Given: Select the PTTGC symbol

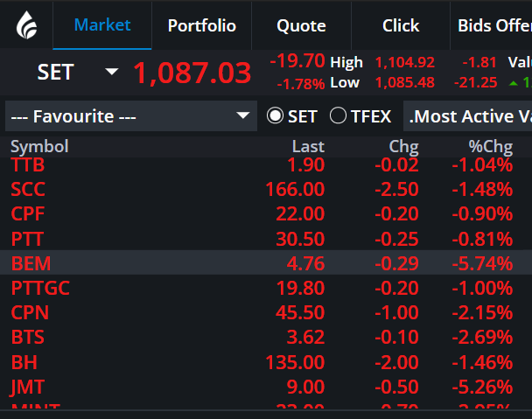Looking at the screenshot, I should pyautogui.click(x=40, y=288).
